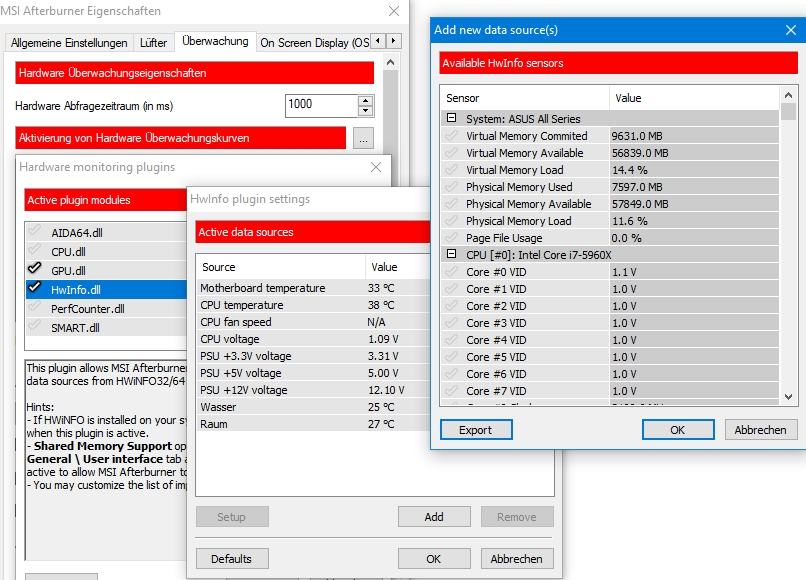The width and height of the screenshot is (806, 580).
Task: Select the Überwachung tab
Action: coord(215,41)
